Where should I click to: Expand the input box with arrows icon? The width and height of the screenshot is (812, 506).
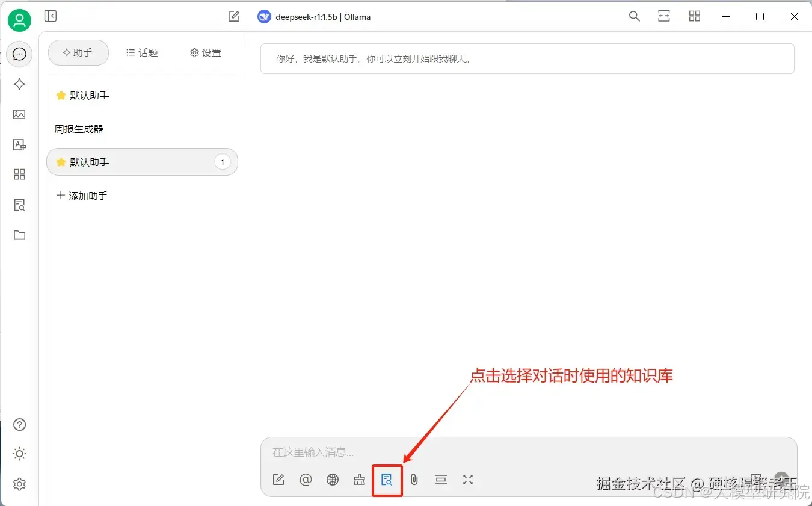click(468, 480)
